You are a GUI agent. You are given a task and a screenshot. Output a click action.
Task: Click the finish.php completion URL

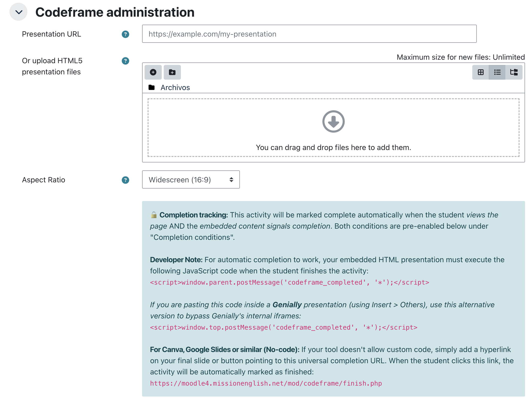266,383
